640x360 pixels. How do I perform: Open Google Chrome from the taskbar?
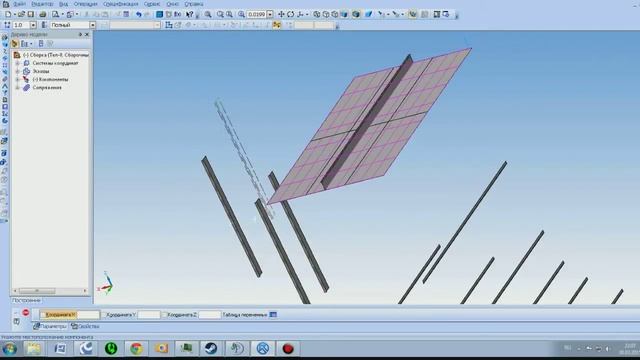point(136,348)
